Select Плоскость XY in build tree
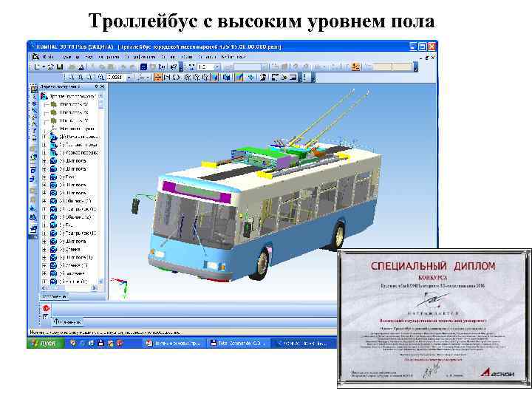Image resolution: width=532 pixels, height=399 pixels. click(x=75, y=104)
